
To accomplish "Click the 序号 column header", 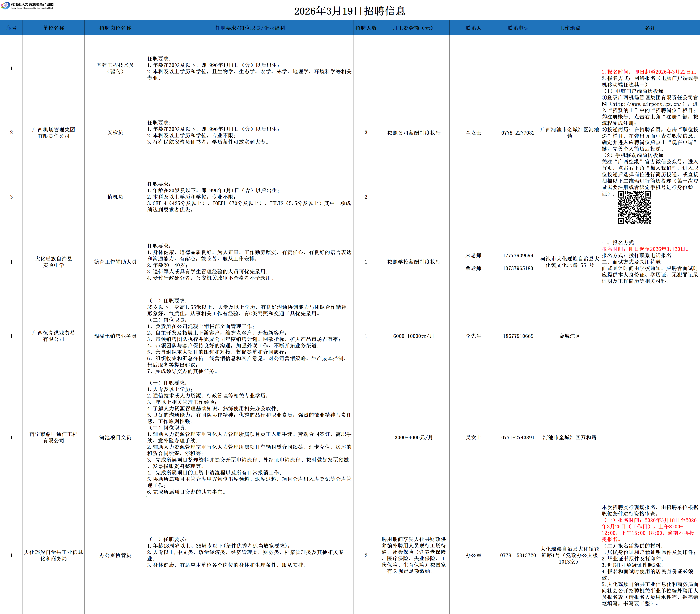I will coord(11,28).
